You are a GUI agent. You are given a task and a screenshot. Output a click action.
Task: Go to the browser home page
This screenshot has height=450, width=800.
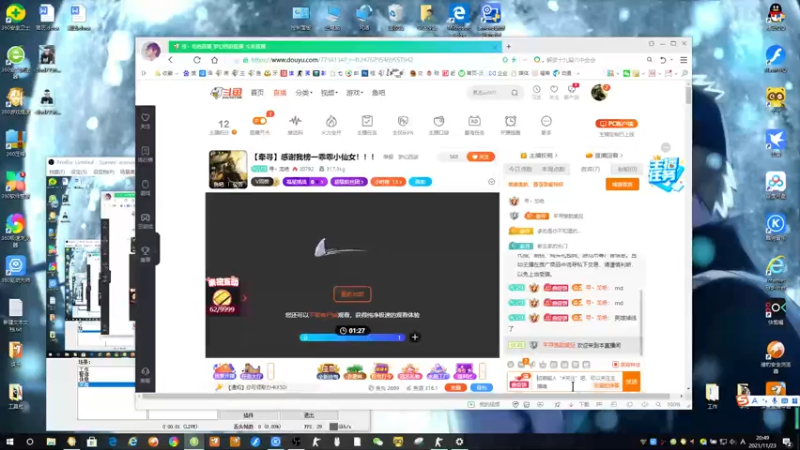(x=214, y=60)
